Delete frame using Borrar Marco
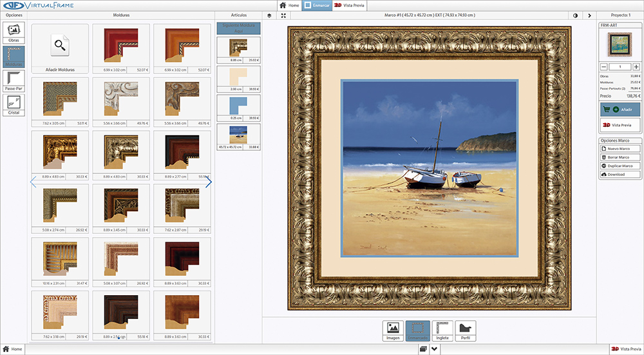Image resolution: width=644 pixels, height=355 pixels. coord(620,157)
